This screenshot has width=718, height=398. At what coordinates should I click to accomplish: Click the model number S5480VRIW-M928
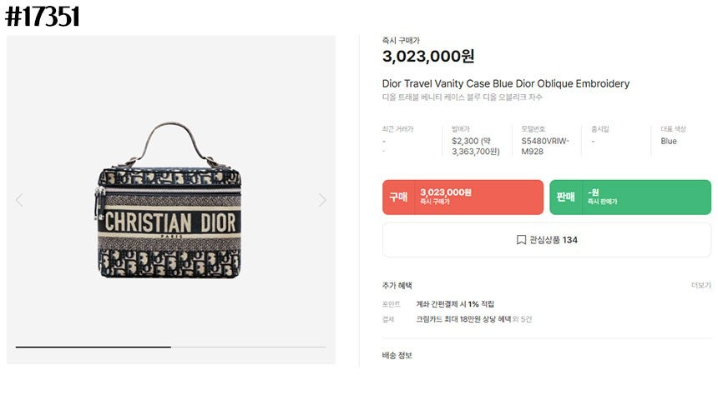545,146
